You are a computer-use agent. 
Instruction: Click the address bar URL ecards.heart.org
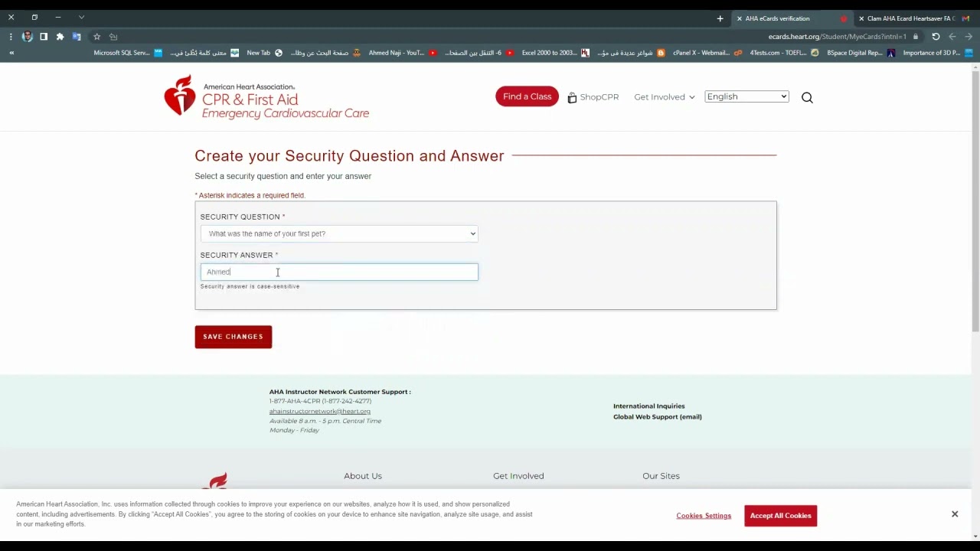[x=837, y=37]
